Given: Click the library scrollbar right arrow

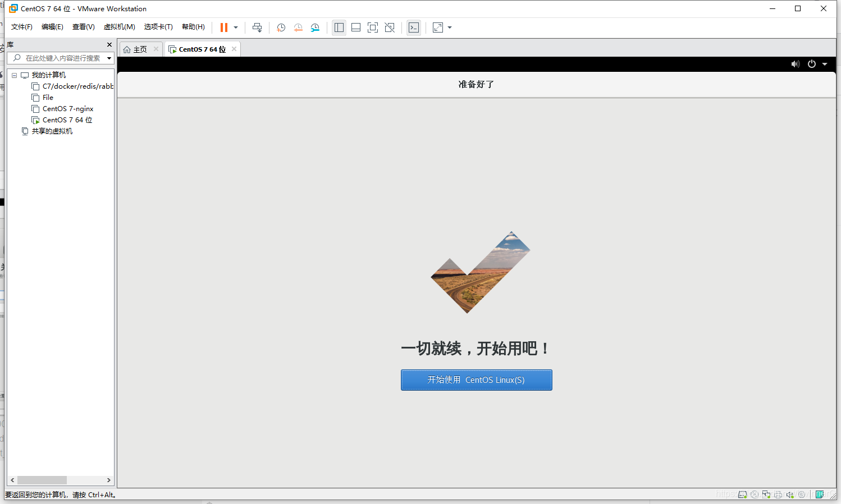Looking at the screenshot, I should [x=109, y=480].
